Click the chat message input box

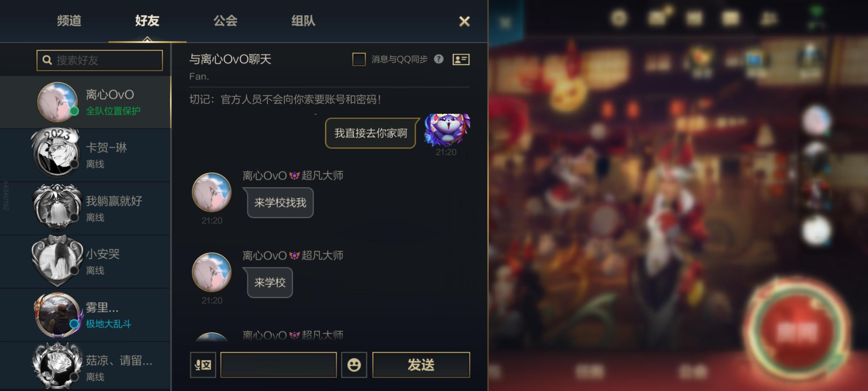pos(278,365)
